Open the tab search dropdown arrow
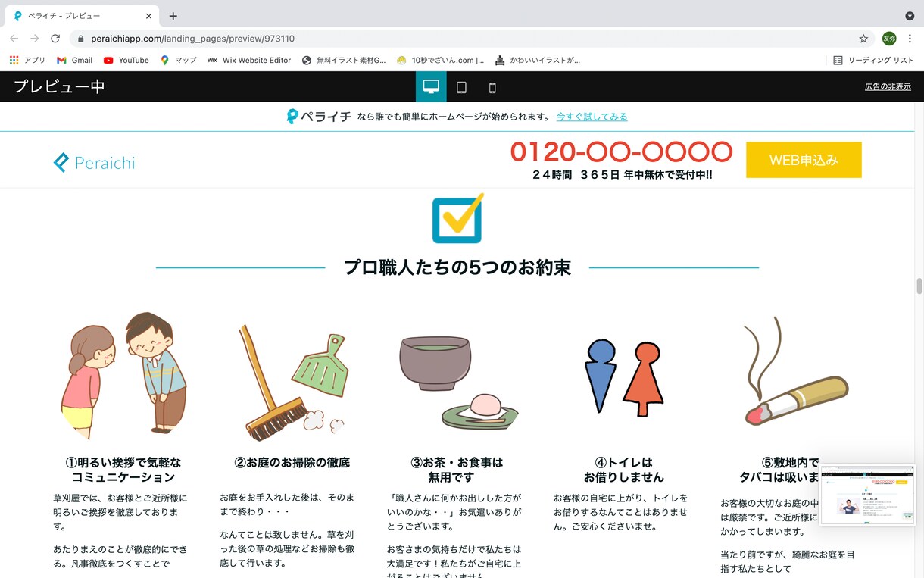 click(x=910, y=16)
